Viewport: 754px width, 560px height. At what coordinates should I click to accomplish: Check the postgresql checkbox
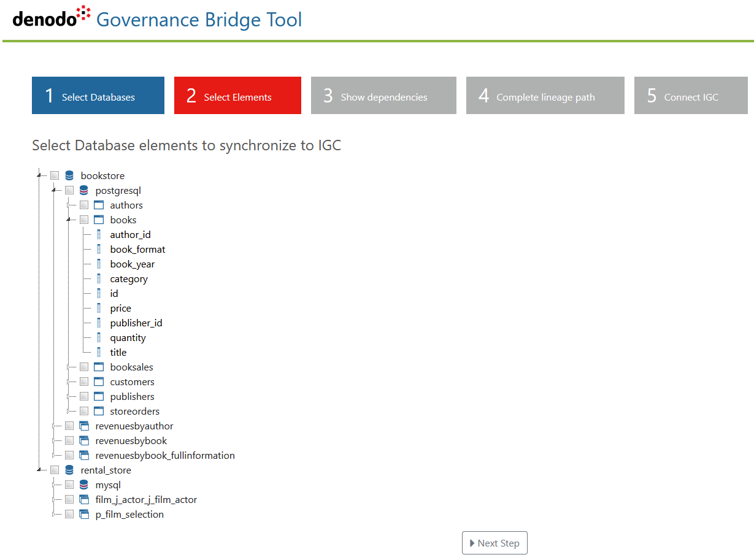tap(69, 191)
